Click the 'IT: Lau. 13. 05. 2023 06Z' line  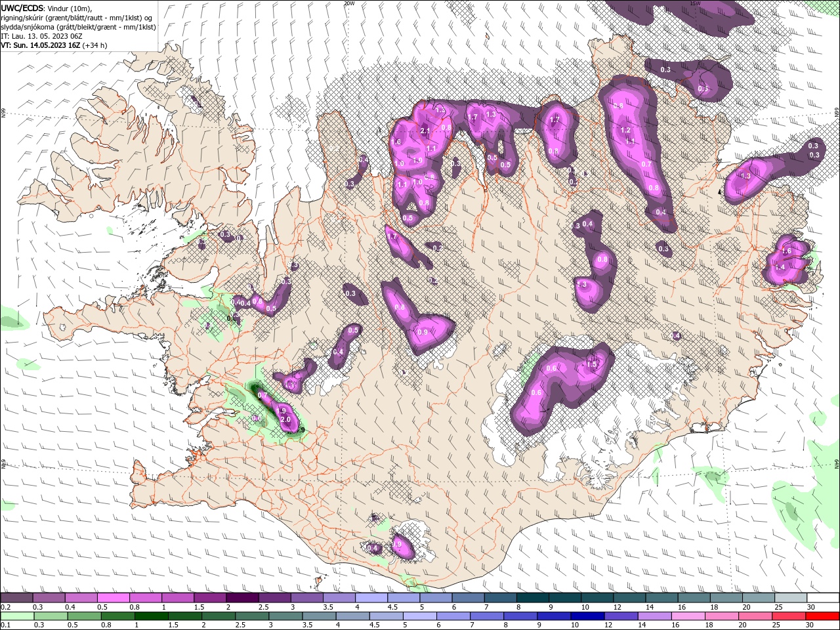point(41,36)
